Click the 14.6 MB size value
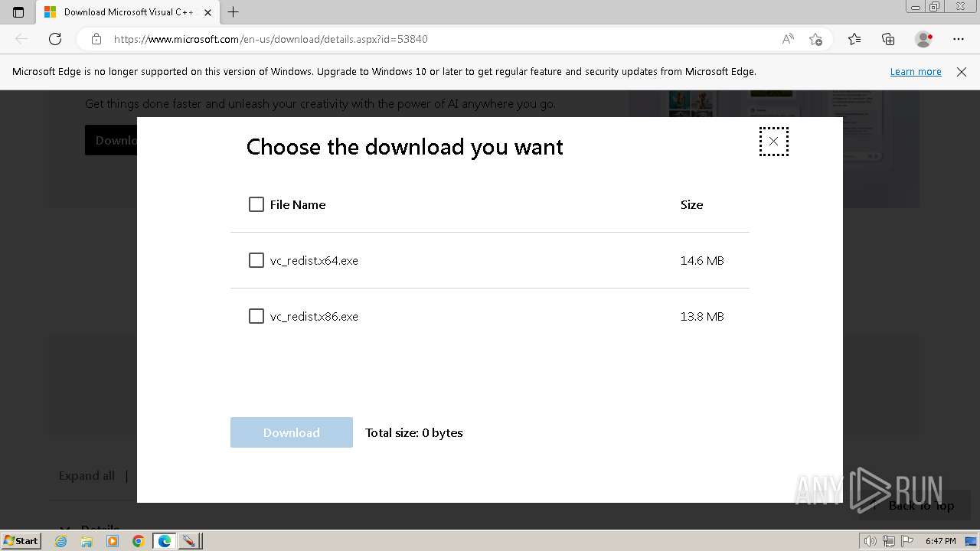The width and height of the screenshot is (980, 551). (702, 260)
